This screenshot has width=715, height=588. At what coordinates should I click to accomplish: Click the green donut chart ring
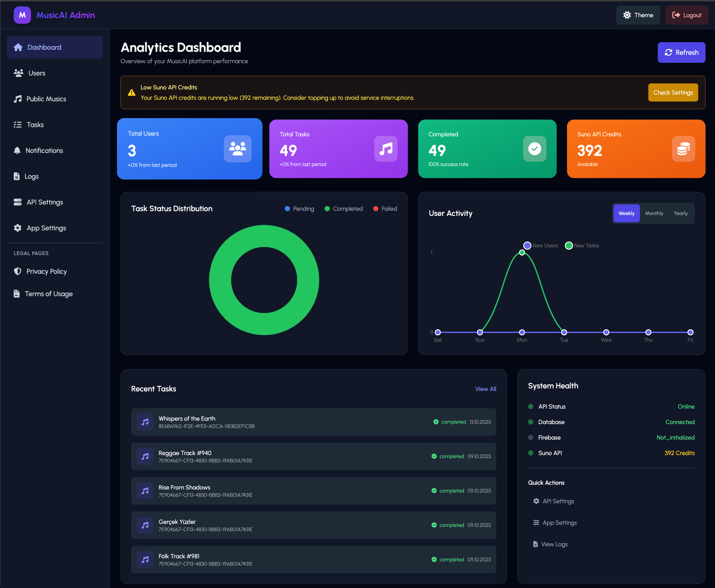pos(220,280)
